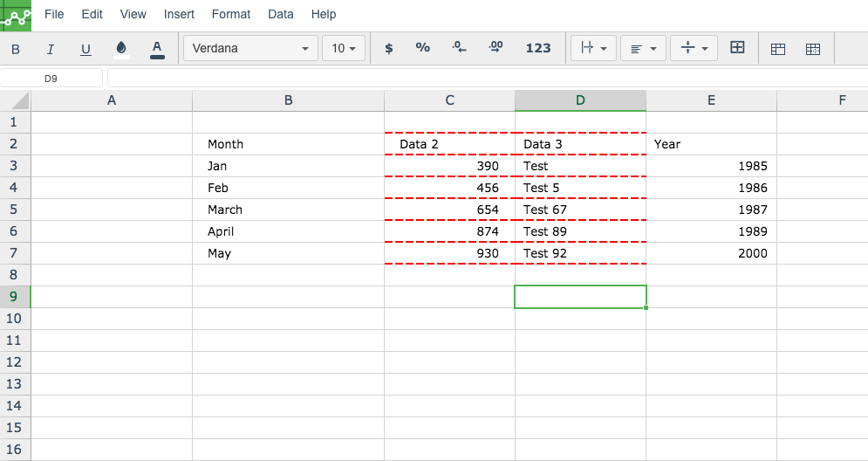This screenshot has height=461, width=868.
Task: Open the Insert menu
Action: click(x=179, y=14)
